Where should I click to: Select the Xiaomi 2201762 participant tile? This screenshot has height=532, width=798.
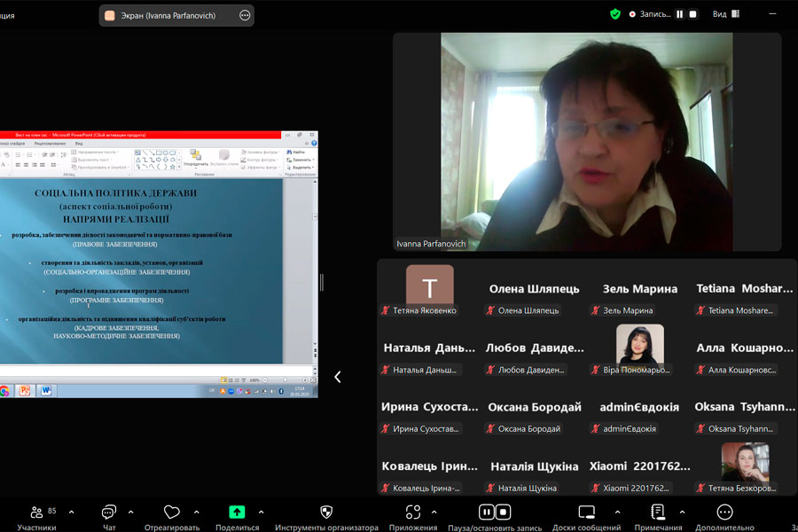pos(639,466)
